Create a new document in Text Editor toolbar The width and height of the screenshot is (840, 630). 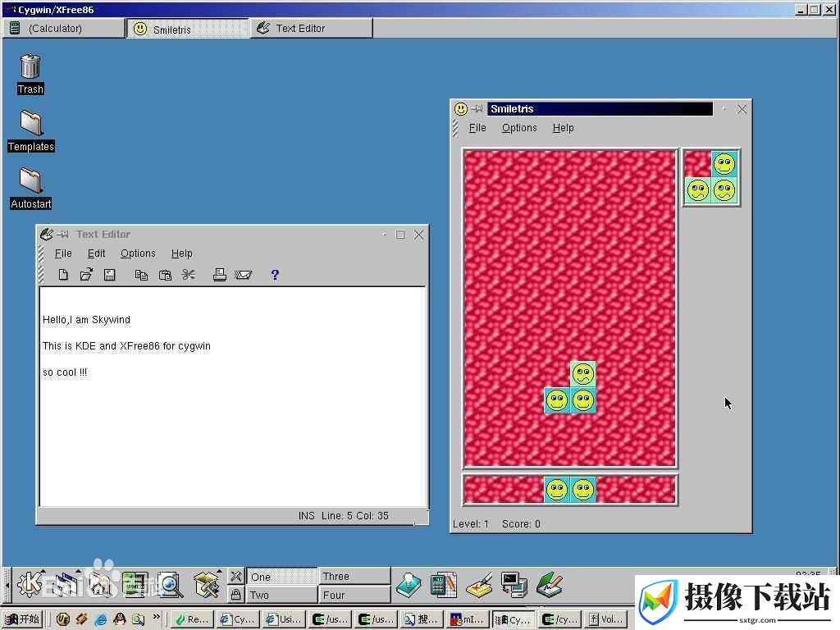pos(63,275)
